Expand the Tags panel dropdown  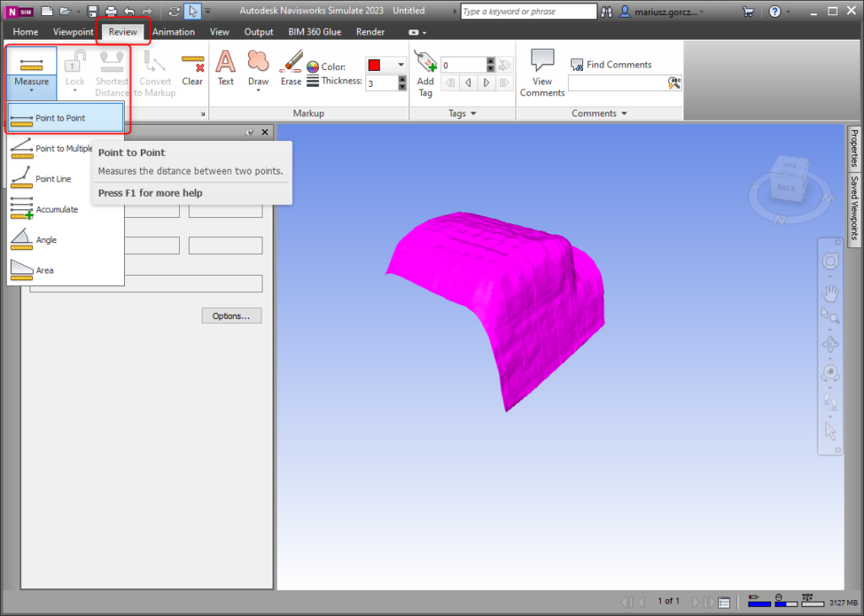pyautogui.click(x=473, y=113)
